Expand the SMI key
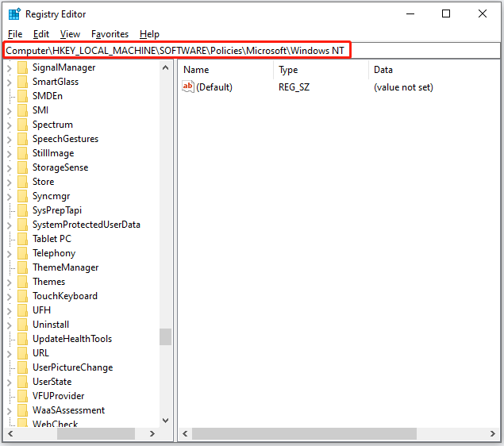The image size is (504, 446). click(x=10, y=111)
